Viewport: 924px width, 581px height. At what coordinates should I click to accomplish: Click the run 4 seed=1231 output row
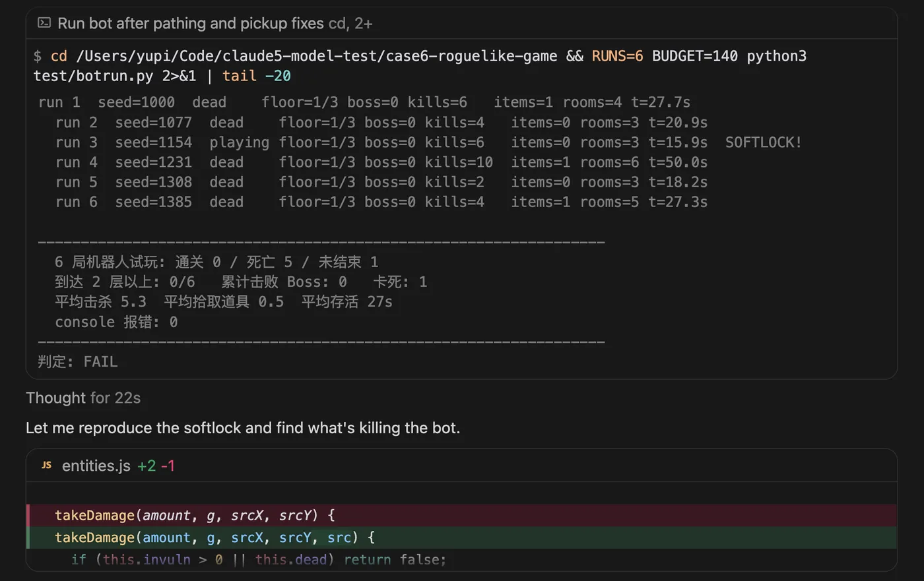tap(381, 162)
